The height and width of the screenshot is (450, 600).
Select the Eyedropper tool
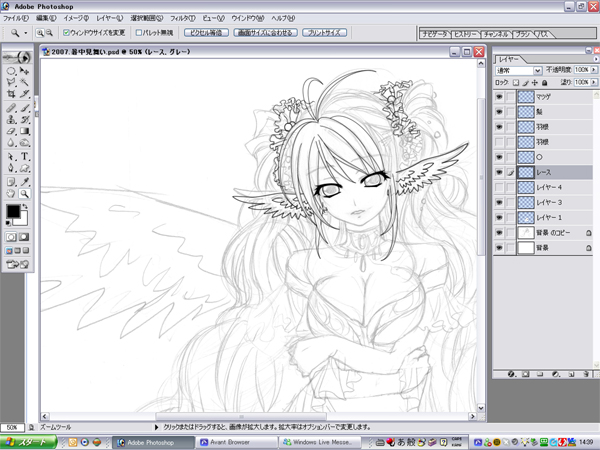coord(24,182)
